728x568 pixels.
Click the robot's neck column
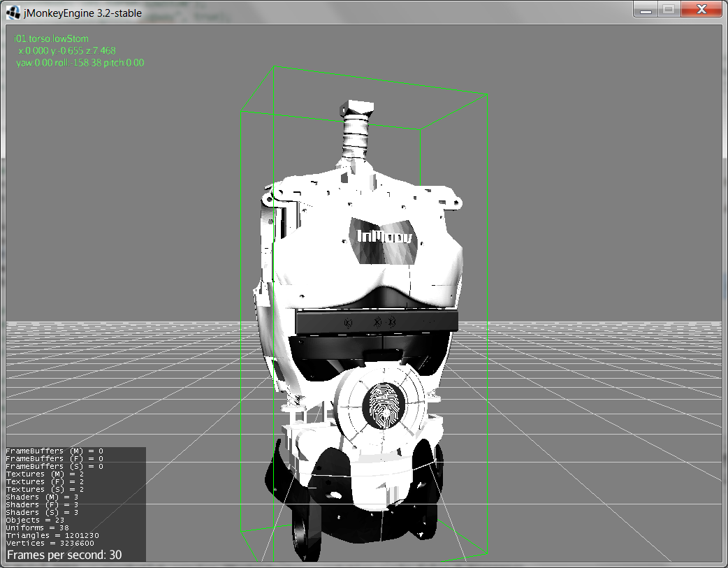(x=357, y=136)
